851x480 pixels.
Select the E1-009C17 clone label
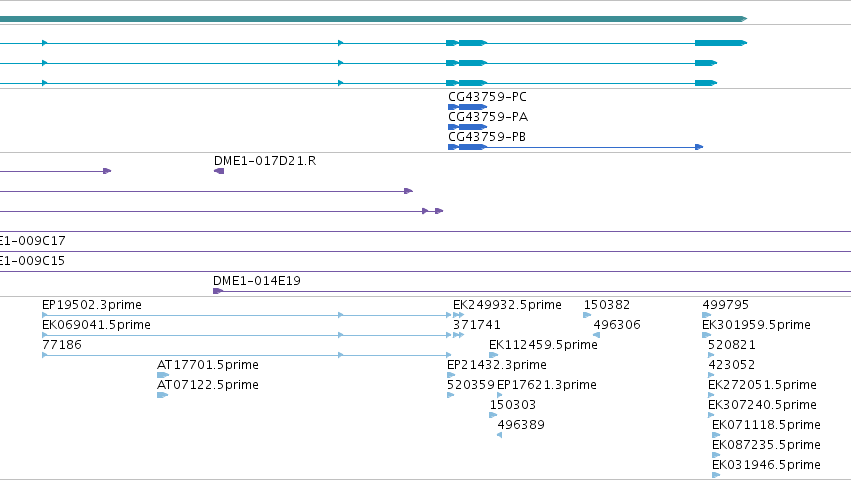point(32,241)
